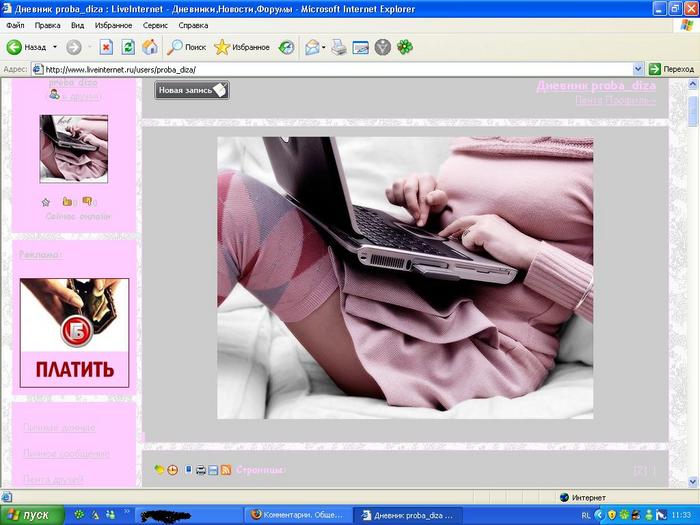Click the Новая запись button
700x525 pixels.
pos(192,90)
